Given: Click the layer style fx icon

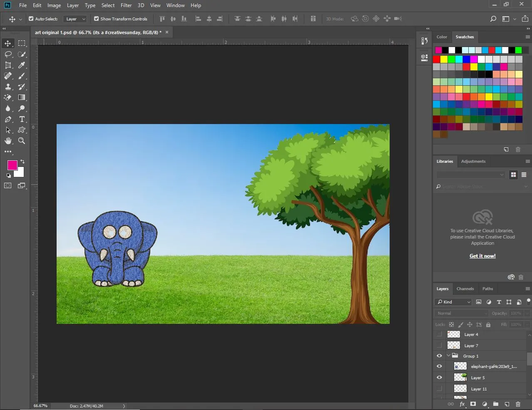Looking at the screenshot, I should coord(462,404).
